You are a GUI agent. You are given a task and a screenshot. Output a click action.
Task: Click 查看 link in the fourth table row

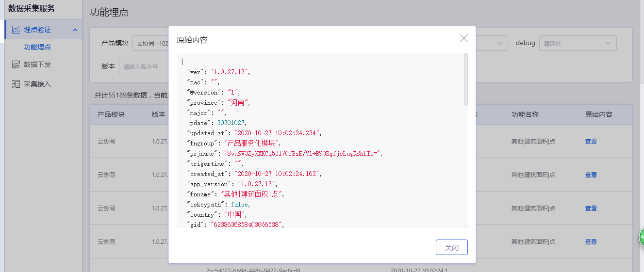(591, 242)
